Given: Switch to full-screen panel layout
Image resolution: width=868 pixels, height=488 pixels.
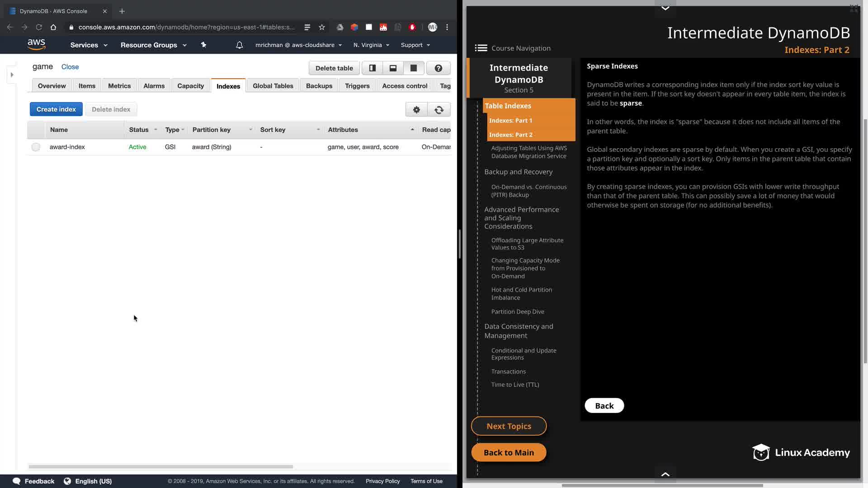Looking at the screenshot, I should [413, 68].
